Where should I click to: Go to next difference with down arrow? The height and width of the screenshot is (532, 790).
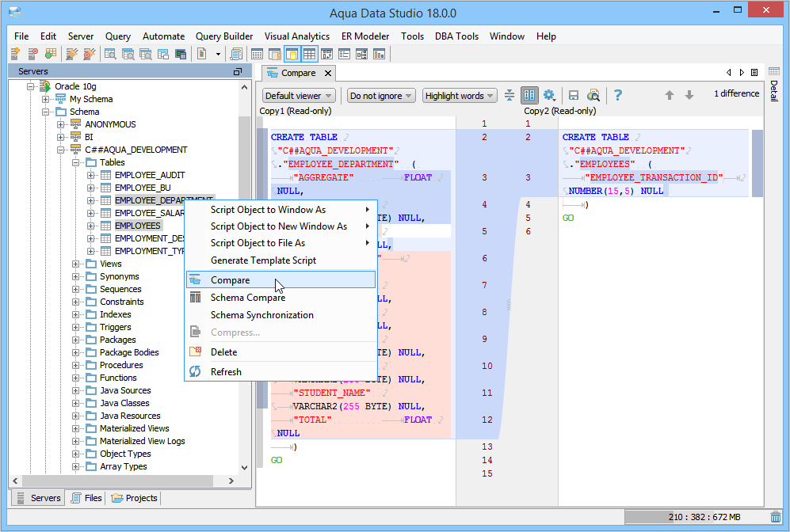pyautogui.click(x=689, y=95)
